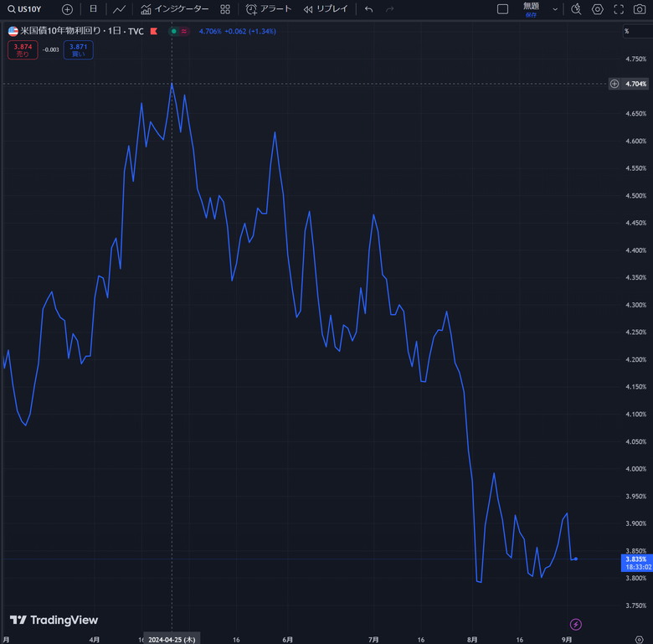Open chart settings hexagon icon

point(597,9)
